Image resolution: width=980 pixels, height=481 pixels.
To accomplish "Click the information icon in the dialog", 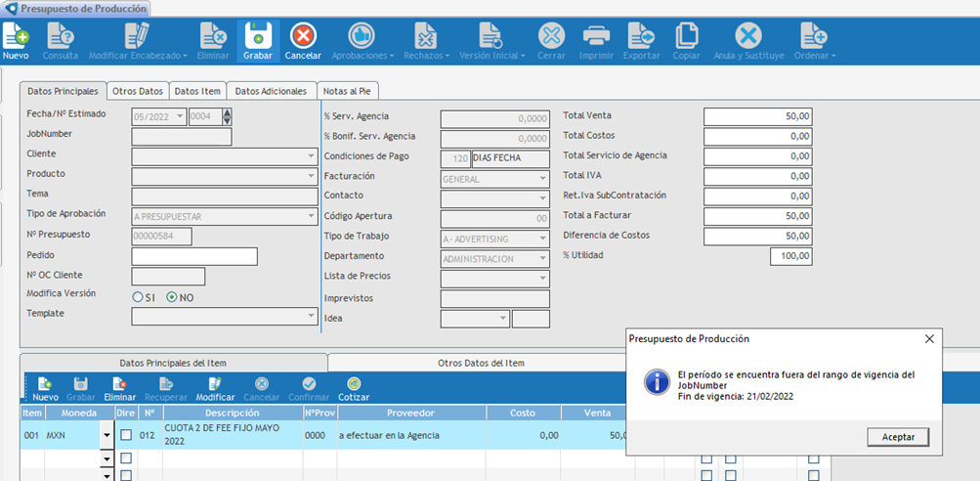I will (x=657, y=382).
